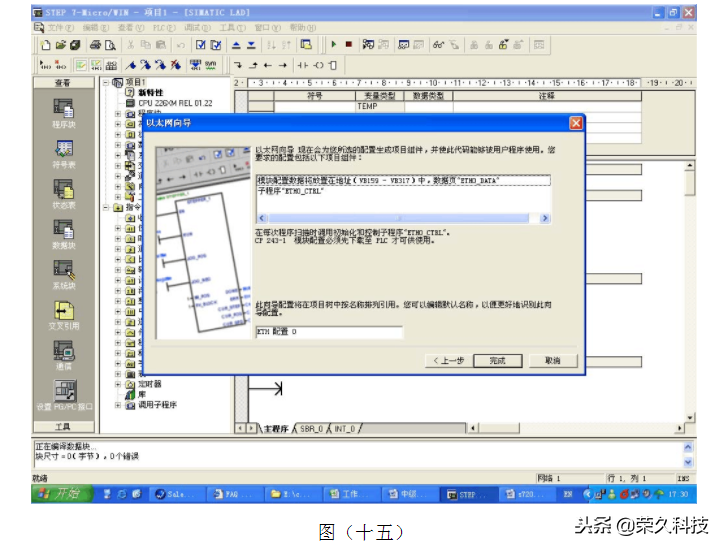
Task: Click the 完成 finish button
Action: (x=498, y=360)
